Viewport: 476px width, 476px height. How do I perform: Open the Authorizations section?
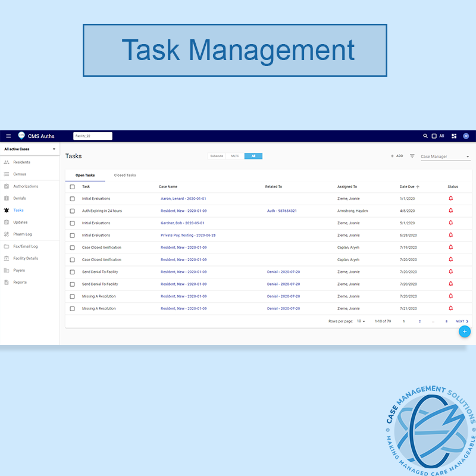pos(27,186)
